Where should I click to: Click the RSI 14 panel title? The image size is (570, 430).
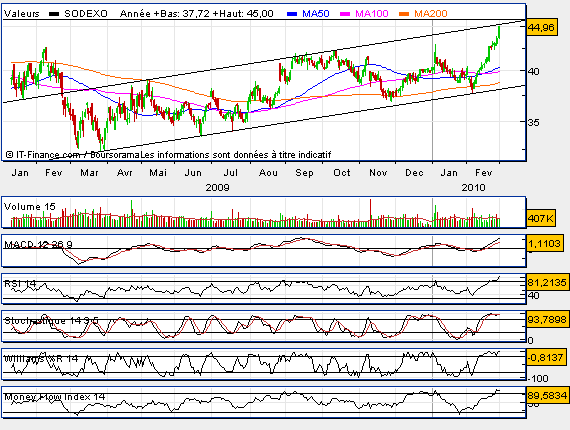20,283
